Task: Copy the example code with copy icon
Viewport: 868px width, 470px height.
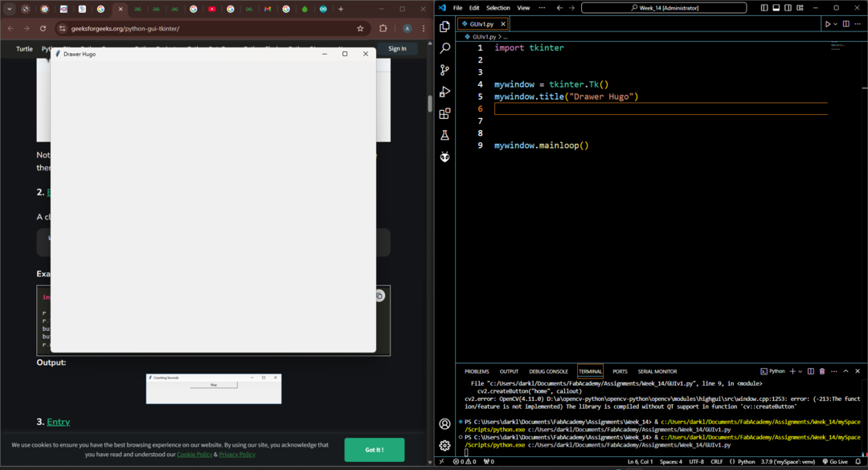Action: (x=379, y=296)
